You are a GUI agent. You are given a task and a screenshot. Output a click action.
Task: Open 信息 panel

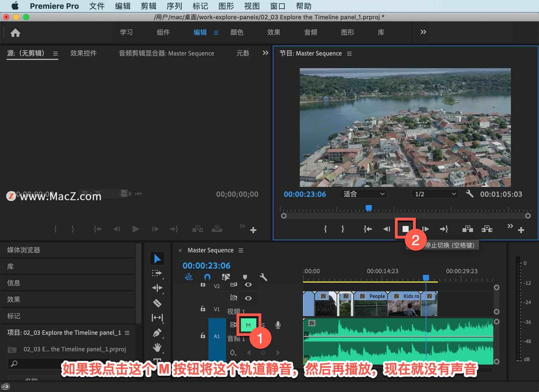coord(14,283)
